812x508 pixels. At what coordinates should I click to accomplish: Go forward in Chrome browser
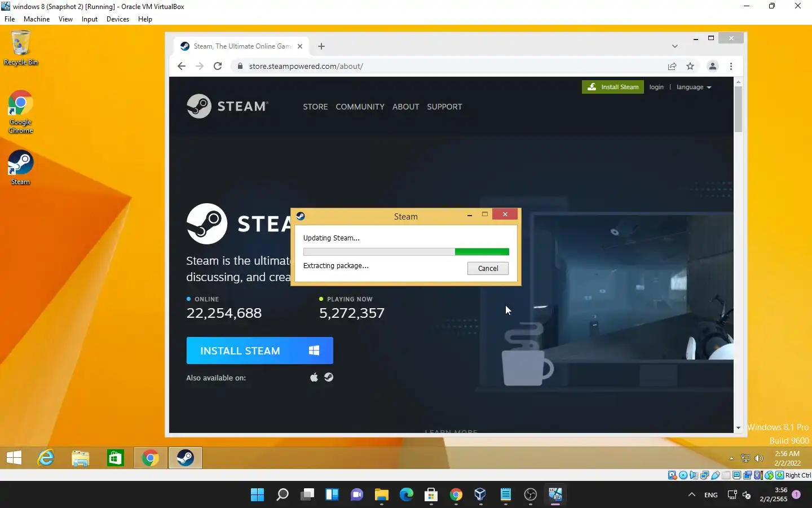(x=200, y=66)
